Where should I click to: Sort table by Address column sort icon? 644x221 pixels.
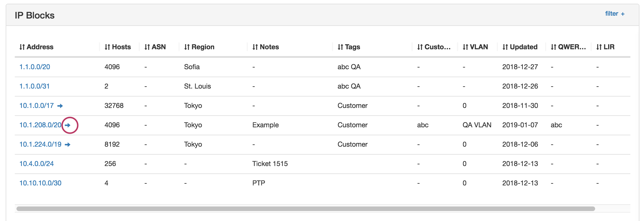pos(22,47)
